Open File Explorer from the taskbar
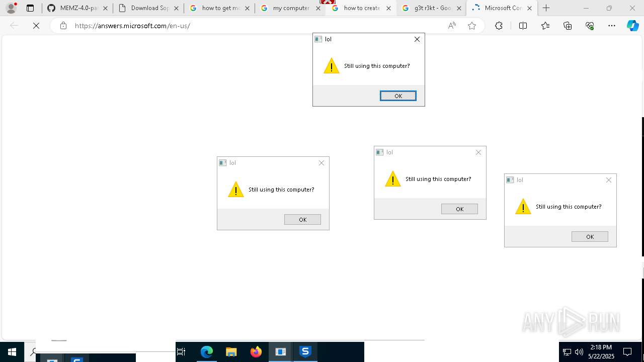 pos(231,352)
